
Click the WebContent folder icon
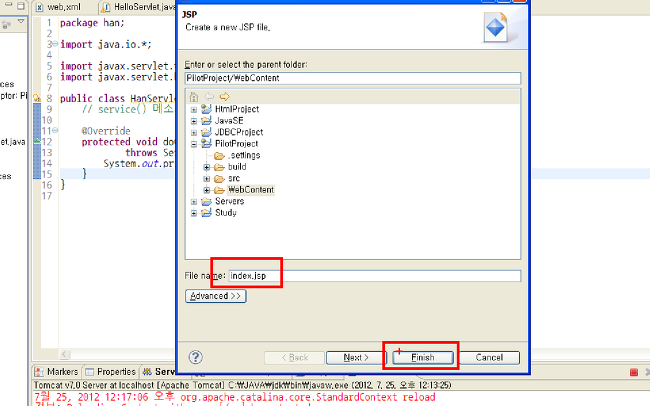[x=219, y=190]
